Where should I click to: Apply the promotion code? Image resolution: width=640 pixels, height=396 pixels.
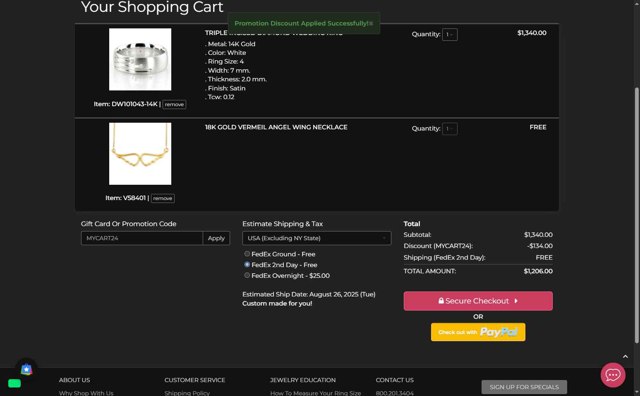(216, 238)
